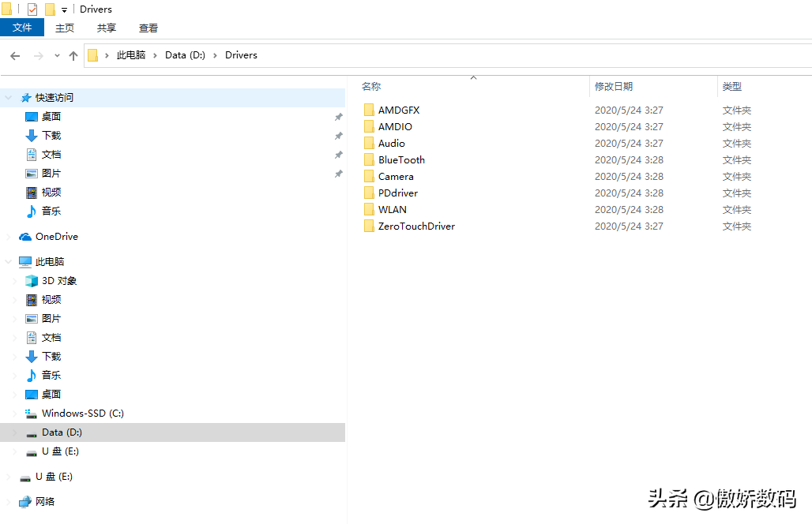Open 图片 under Quick access
Screen dimensions: 812x524
pos(51,173)
